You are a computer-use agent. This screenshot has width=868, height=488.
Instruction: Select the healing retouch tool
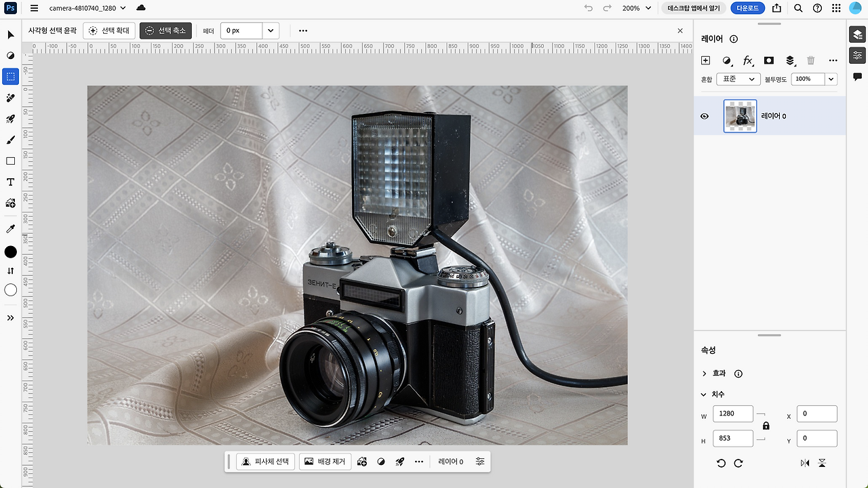pos(10,98)
